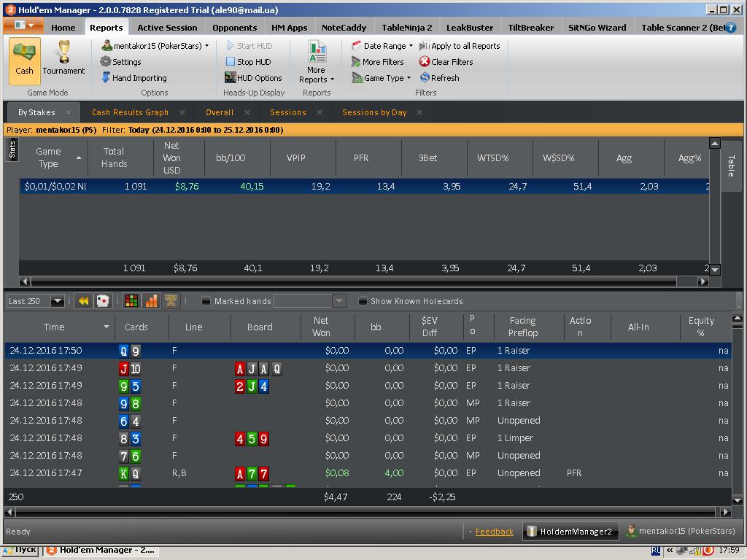
Task: Click the red circular tray icon
Action: pos(708,551)
